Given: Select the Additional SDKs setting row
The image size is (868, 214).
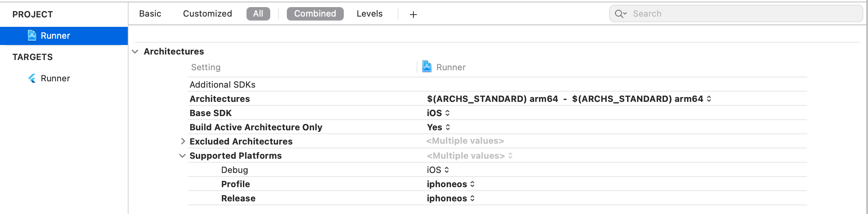Looking at the screenshot, I should click(497, 84).
